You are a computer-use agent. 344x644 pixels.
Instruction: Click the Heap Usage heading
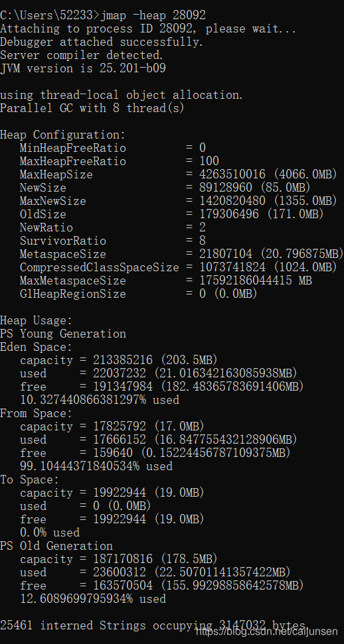click(37, 320)
